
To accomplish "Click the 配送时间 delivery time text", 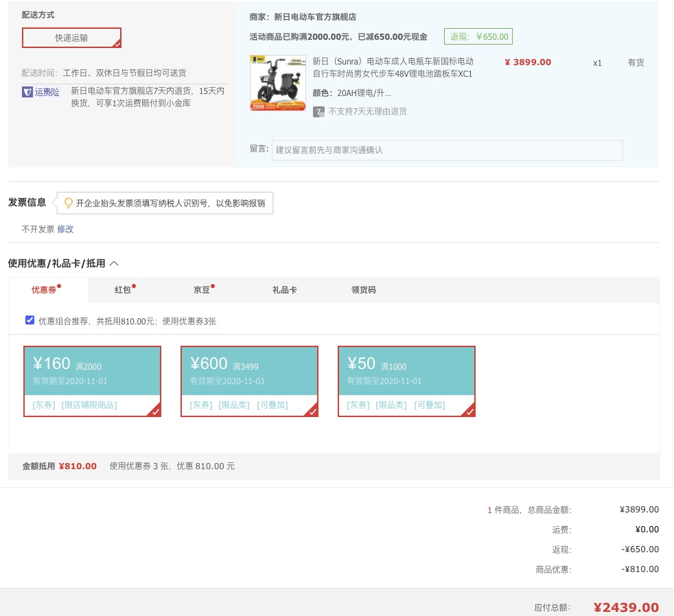I will (104, 73).
